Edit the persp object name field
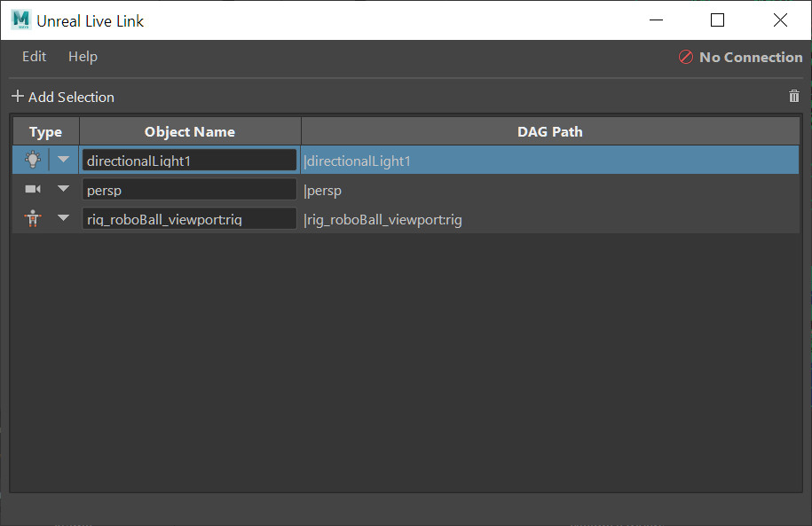 tap(189, 190)
